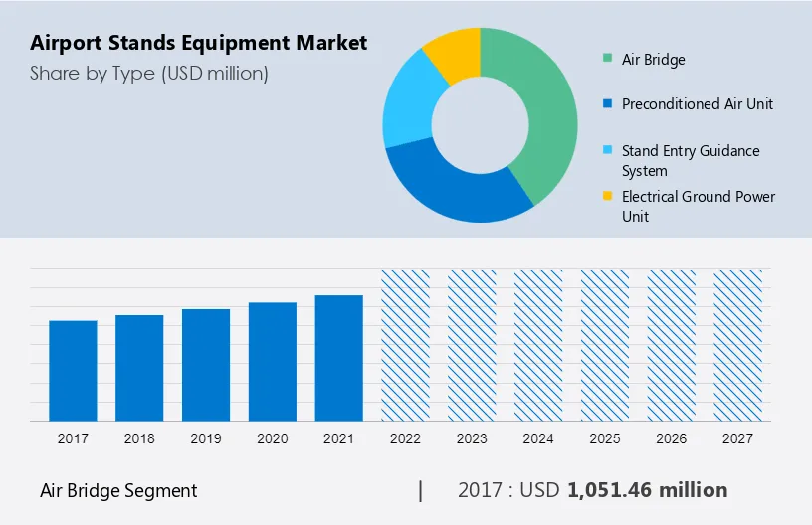Viewport: 812px width, 525px height.
Task: Click the 2025 axis label
Action: tap(605, 438)
